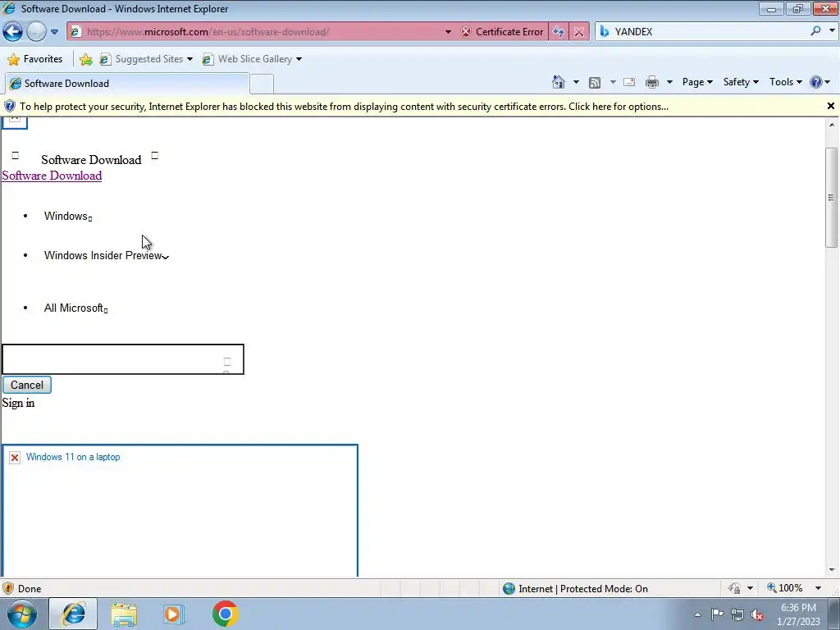Open the Tools menu
This screenshot has width=840, height=630.
(x=785, y=82)
